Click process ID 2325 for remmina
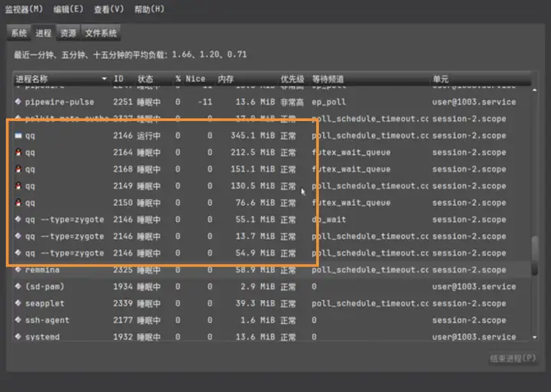This screenshot has height=392, width=551. click(122, 269)
